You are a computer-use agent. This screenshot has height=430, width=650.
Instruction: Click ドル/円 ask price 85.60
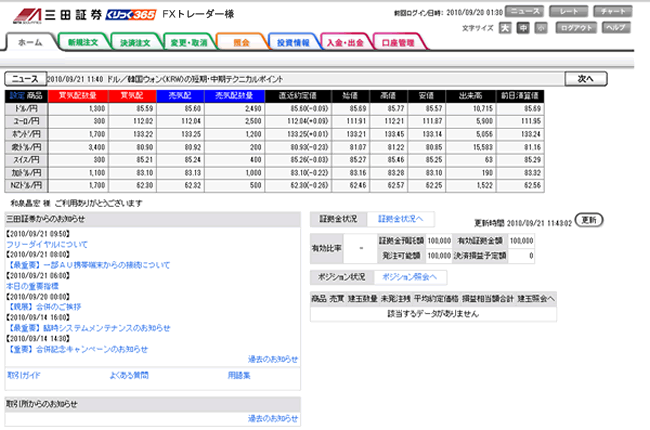tap(193, 109)
